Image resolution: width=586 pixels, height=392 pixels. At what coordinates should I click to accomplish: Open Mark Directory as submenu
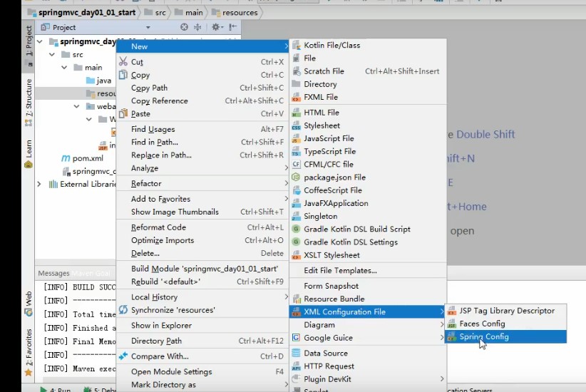[x=202, y=385]
